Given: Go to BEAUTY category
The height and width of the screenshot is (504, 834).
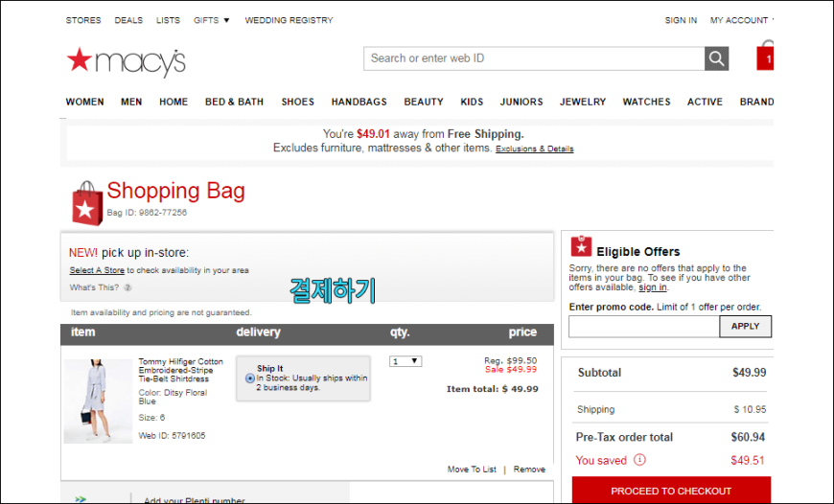Looking at the screenshot, I should click(424, 102).
